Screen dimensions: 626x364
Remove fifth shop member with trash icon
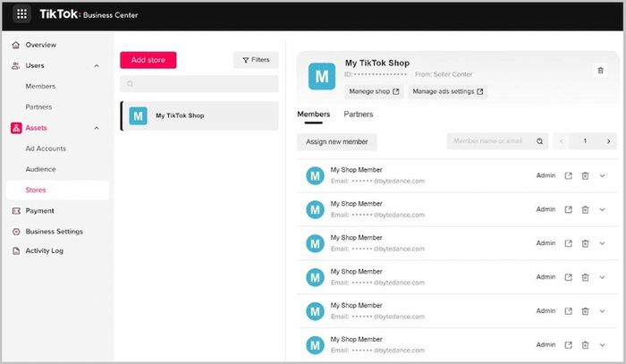click(x=585, y=311)
